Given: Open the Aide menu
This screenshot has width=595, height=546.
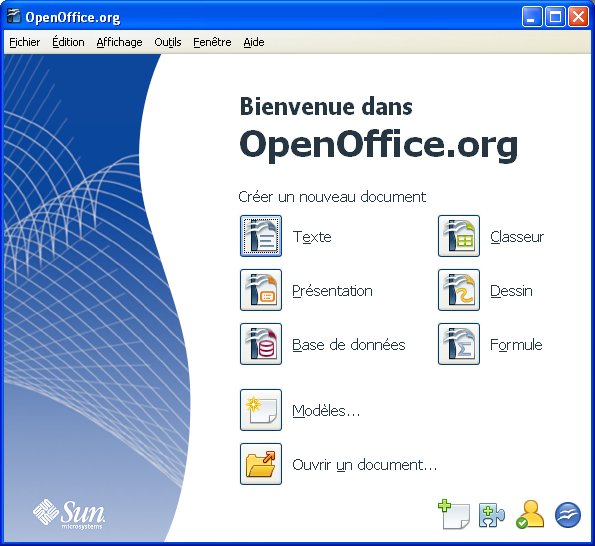Looking at the screenshot, I should coord(254,42).
